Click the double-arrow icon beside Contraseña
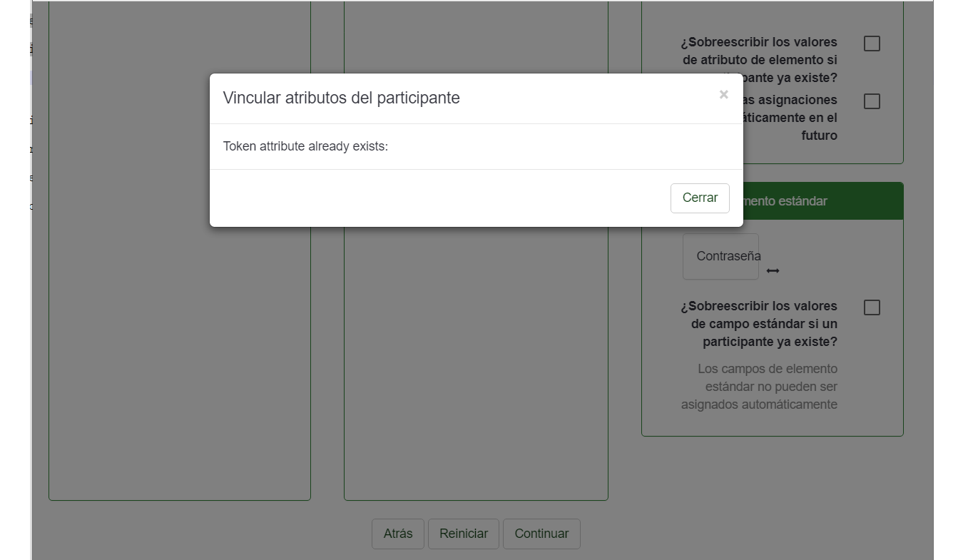The width and height of the screenshot is (963, 560). pyautogui.click(x=773, y=271)
